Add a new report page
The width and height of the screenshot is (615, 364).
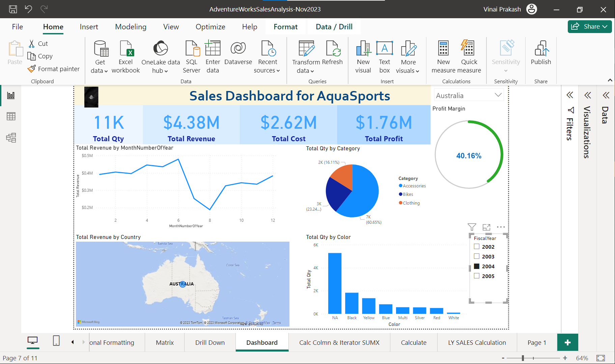pos(567,342)
